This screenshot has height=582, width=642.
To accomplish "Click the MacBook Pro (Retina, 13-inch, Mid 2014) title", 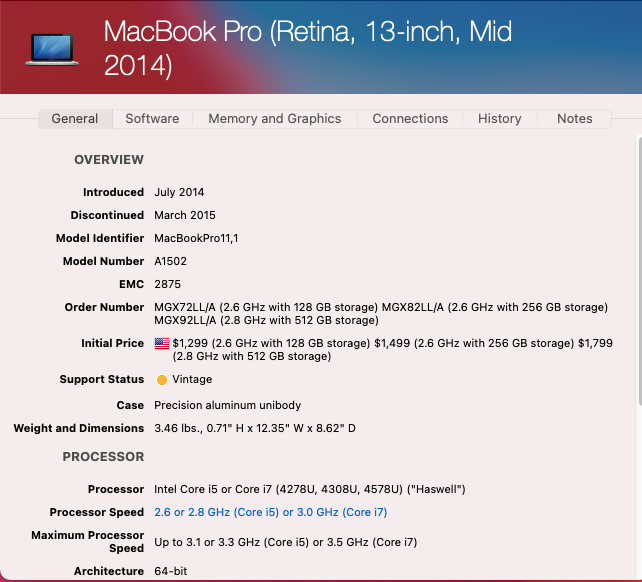I will [307, 48].
